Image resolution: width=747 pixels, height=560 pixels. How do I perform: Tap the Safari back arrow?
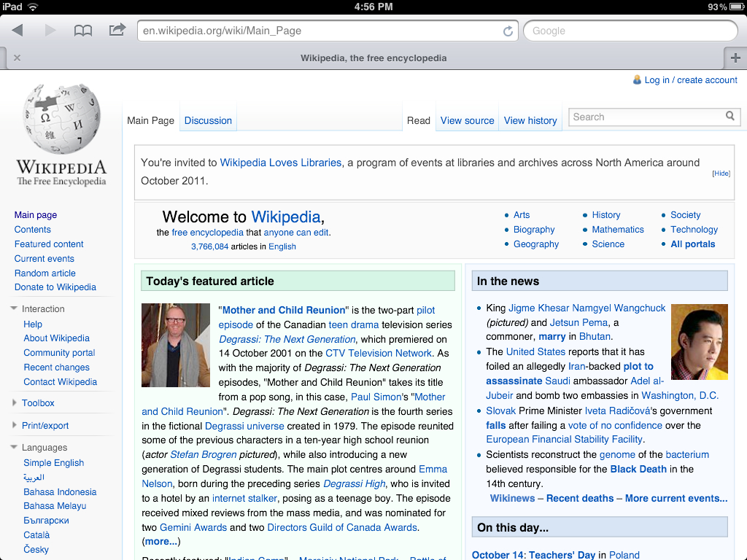pyautogui.click(x=18, y=31)
